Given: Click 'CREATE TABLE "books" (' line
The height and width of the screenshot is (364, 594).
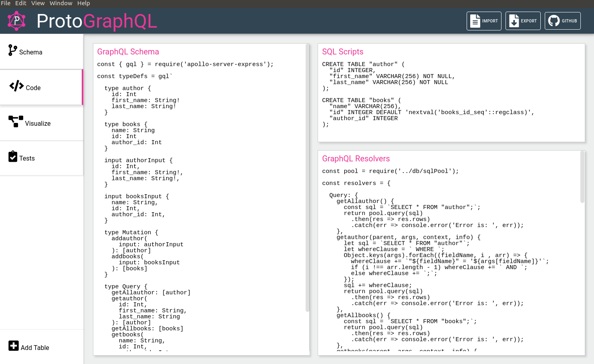Looking at the screenshot, I should coord(362,100).
